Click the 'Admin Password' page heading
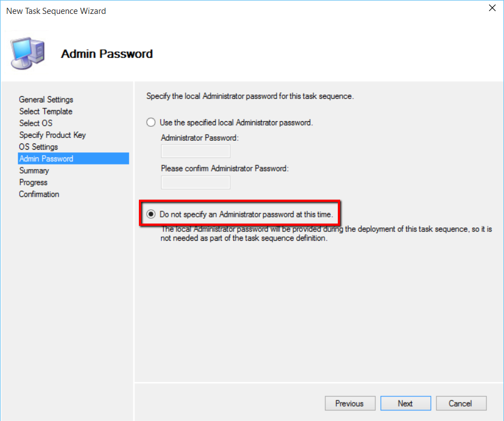The height and width of the screenshot is (421, 504). (x=107, y=54)
